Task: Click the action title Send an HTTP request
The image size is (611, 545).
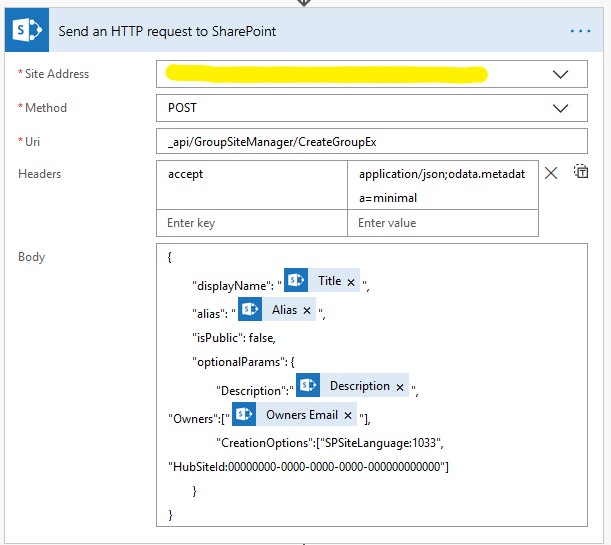Action: [x=167, y=31]
